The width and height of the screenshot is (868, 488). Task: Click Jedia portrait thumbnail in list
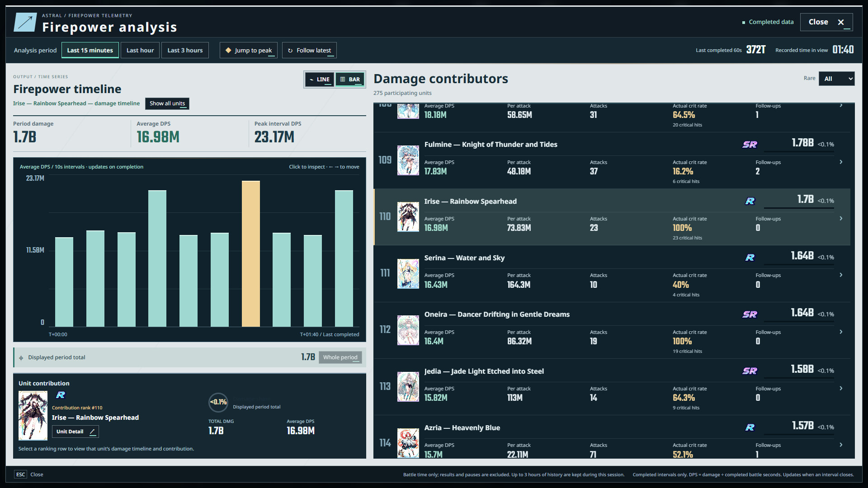[408, 387]
